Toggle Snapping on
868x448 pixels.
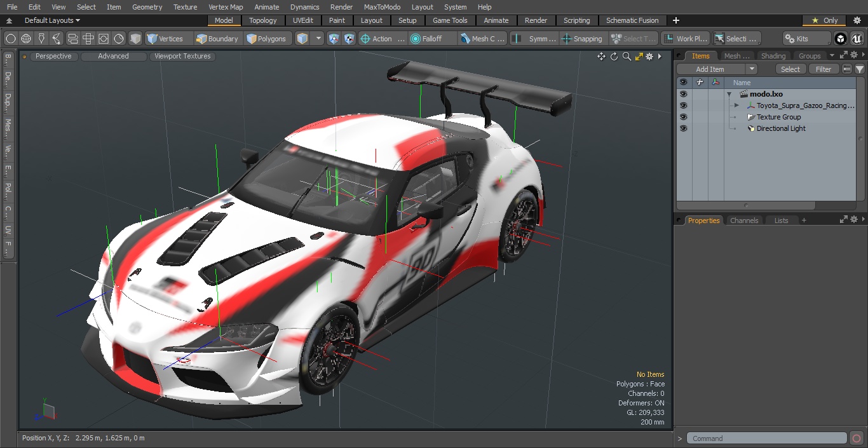point(583,39)
